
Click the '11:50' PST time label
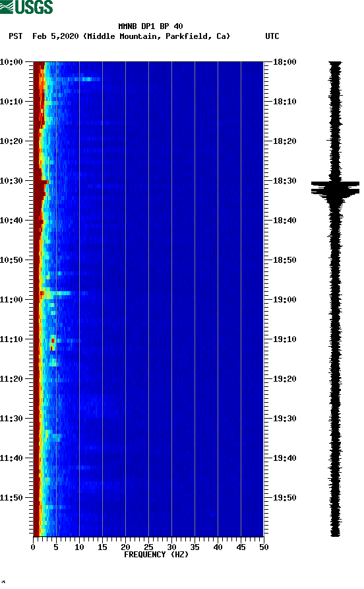(x=11, y=498)
